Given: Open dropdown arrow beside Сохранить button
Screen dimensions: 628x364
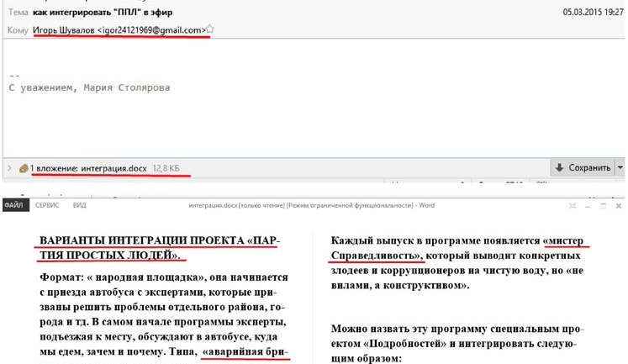Looking at the screenshot, I should point(620,167).
